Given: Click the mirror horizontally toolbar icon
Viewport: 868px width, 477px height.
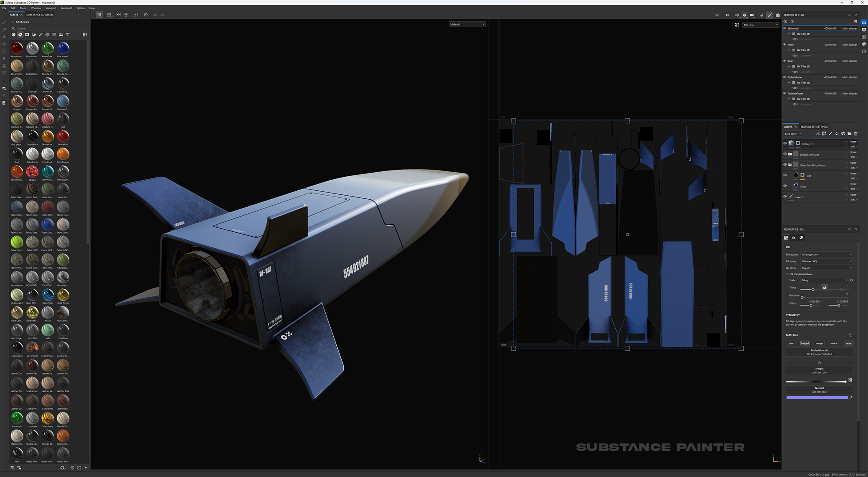Looking at the screenshot, I should click(x=118, y=15).
